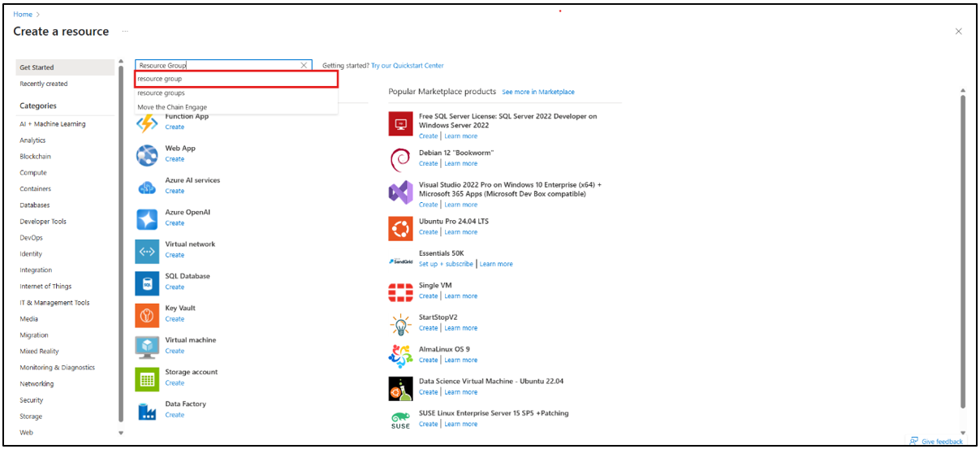
Task: Click the Key Vault icon
Action: pos(147,314)
